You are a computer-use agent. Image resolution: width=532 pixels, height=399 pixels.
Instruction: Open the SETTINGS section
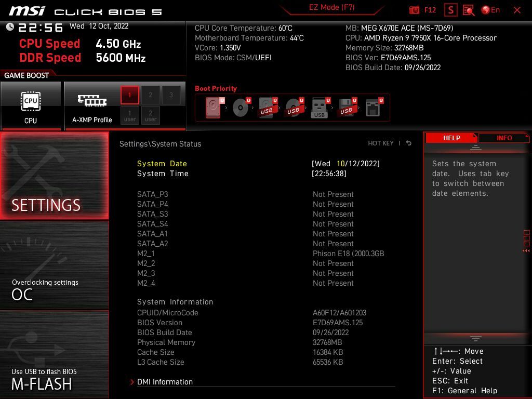(54, 176)
